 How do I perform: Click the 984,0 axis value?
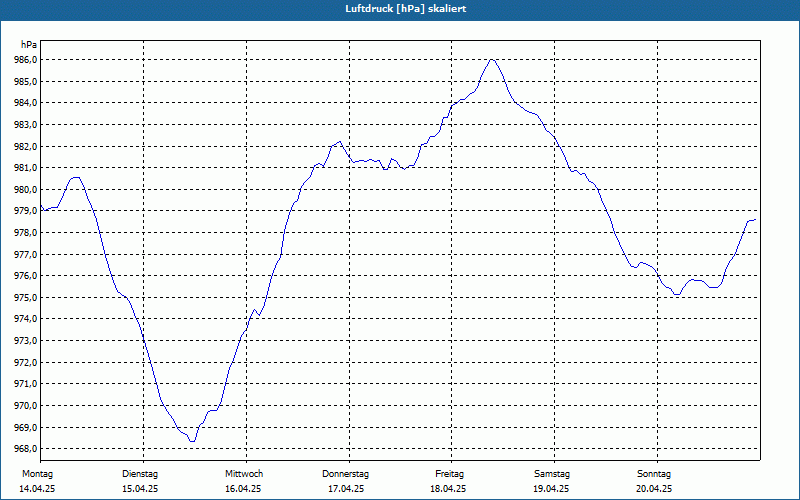tap(25, 103)
